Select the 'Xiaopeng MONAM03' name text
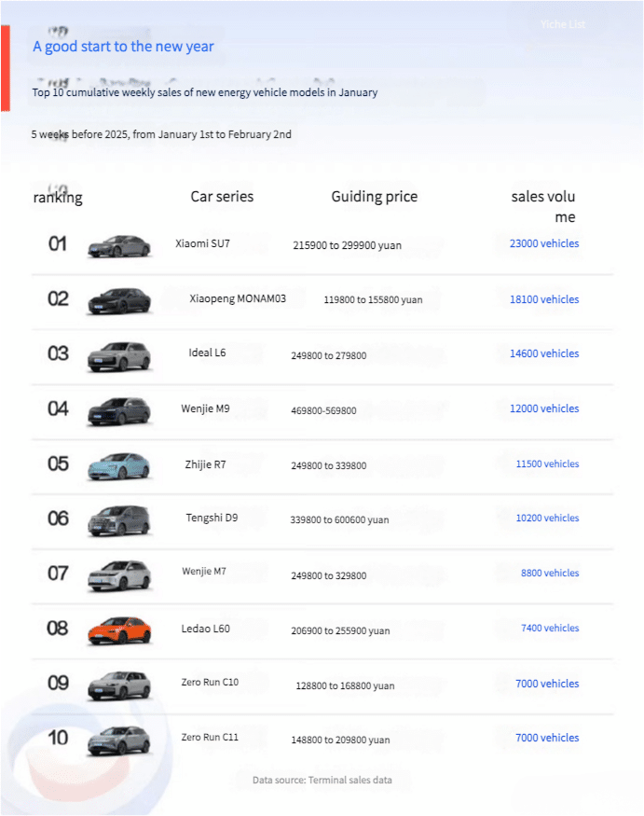 pos(238,298)
